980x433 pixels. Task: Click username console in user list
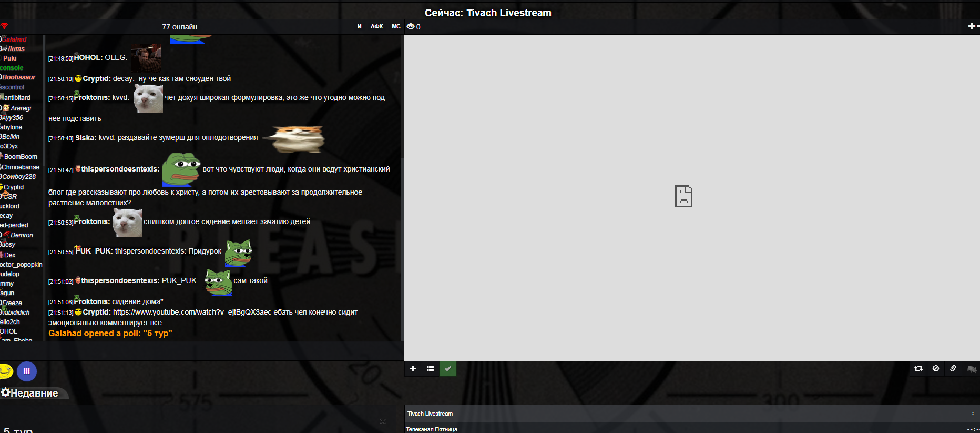click(12, 68)
